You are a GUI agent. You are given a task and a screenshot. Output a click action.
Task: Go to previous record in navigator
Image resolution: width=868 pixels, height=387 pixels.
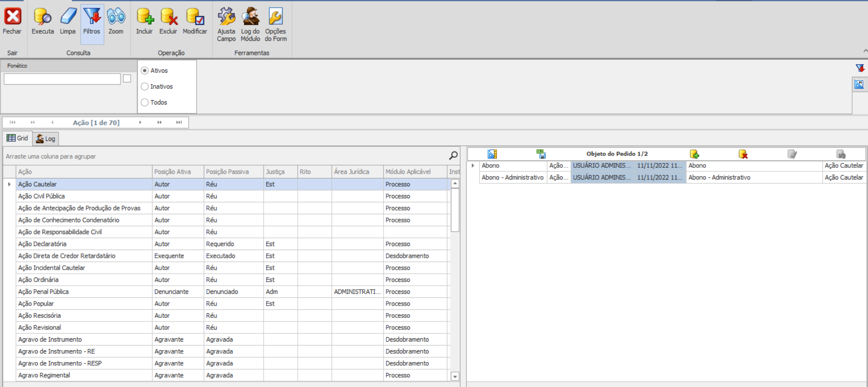(x=52, y=122)
